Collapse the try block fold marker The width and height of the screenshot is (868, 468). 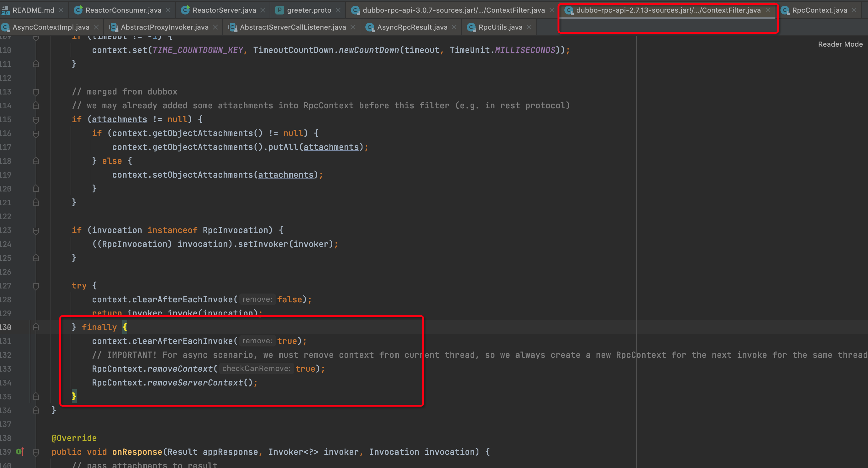tap(36, 286)
